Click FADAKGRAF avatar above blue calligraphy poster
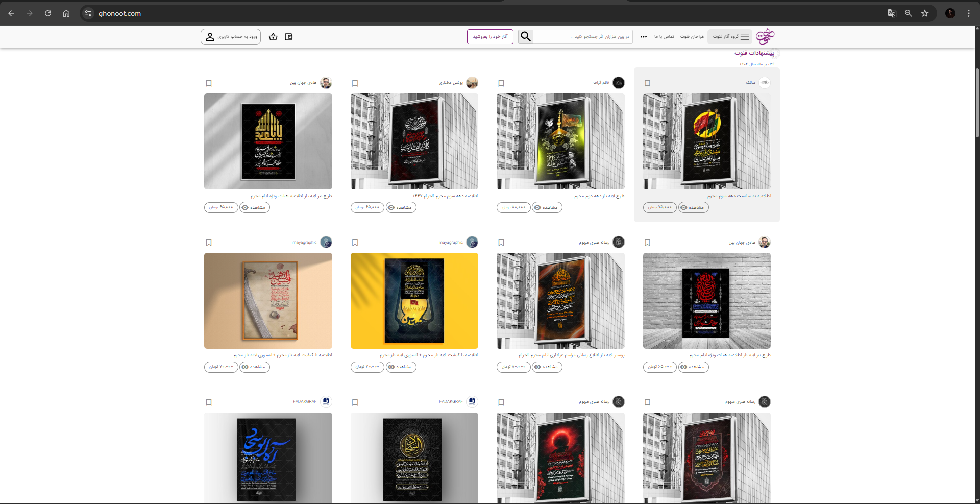Screen dimensions: 980x504 [x=326, y=402]
